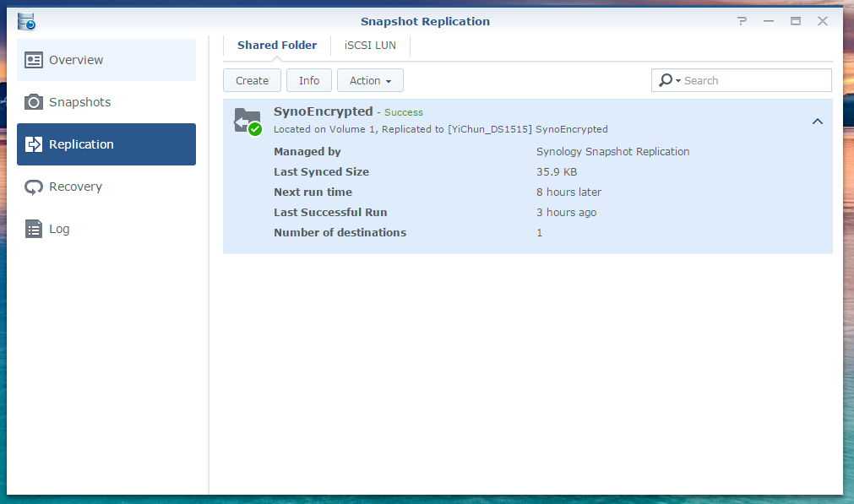Click the SynoEncrypted folder status icon
The width and height of the screenshot is (854, 504).
tap(247, 122)
